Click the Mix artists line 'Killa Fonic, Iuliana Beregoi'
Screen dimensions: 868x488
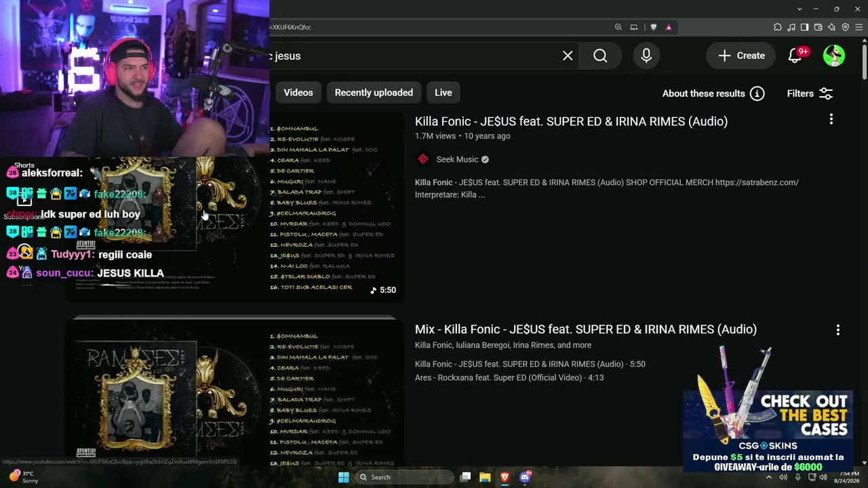click(503, 345)
